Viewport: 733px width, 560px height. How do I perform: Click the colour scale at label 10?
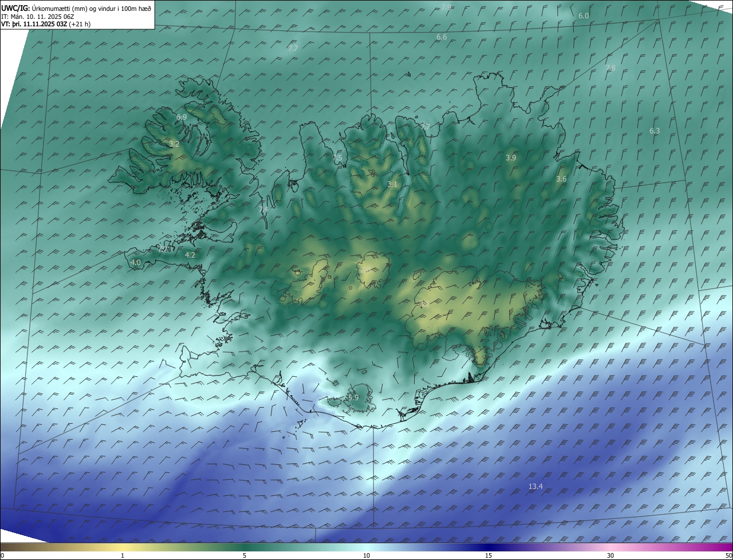366,555
